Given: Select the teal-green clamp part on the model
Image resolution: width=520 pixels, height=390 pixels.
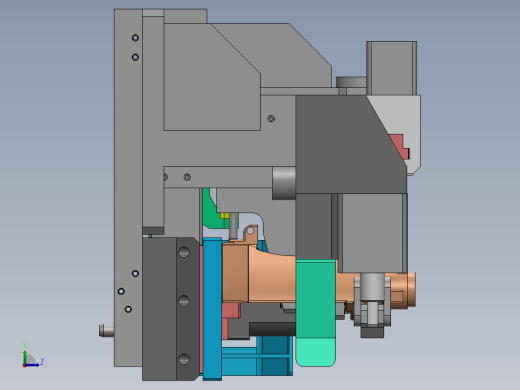Looking at the screenshot, I should [x=315, y=313].
